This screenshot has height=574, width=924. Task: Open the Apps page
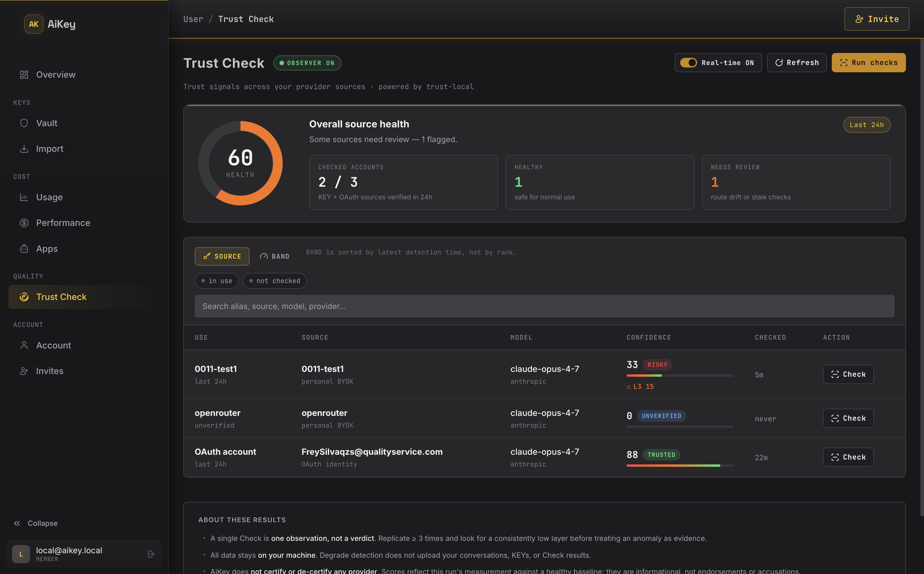point(84,249)
